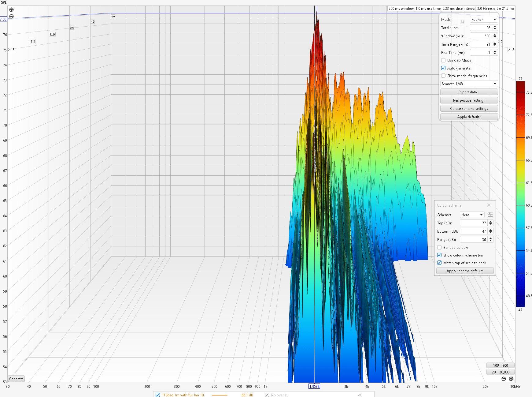This screenshot has width=532, height=397.
Task: Open Perspective settings
Action: (469, 100)
